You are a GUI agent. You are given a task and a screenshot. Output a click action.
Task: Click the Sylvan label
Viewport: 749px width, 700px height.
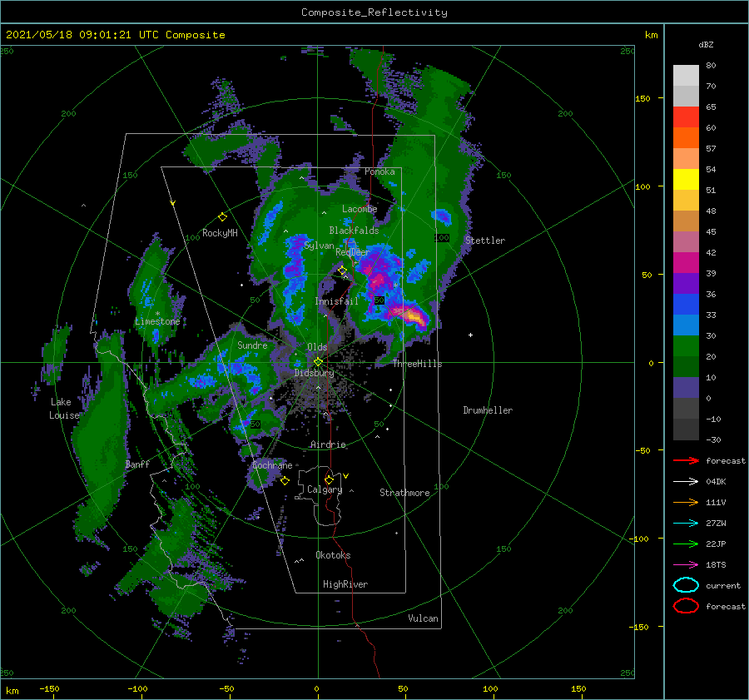coord(319,246)
